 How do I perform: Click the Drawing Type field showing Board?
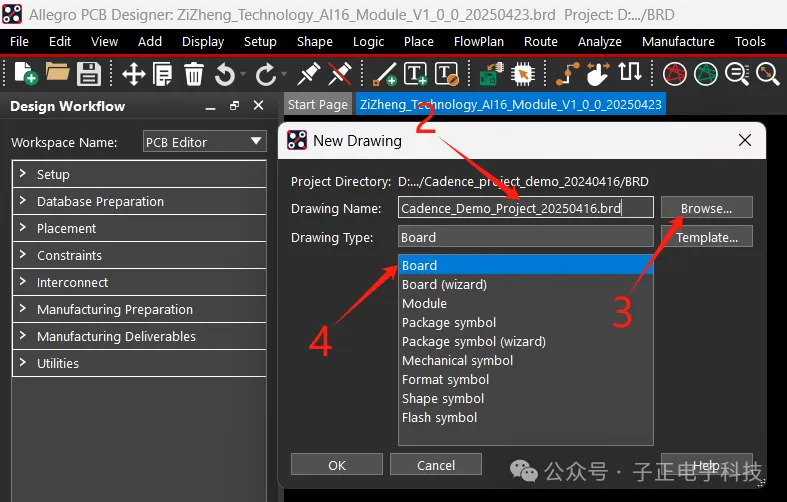tap(526, 237)
